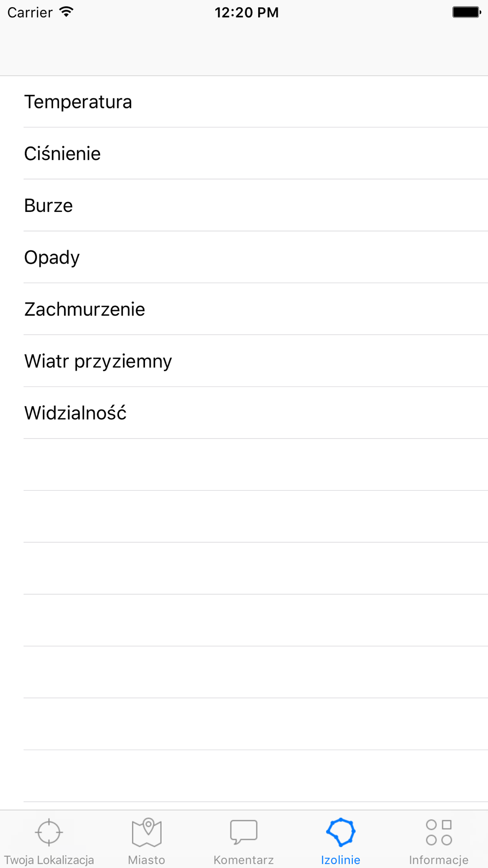Tap the Twoja Lokalizacja crosshair icon

click(x=49, y=832)
